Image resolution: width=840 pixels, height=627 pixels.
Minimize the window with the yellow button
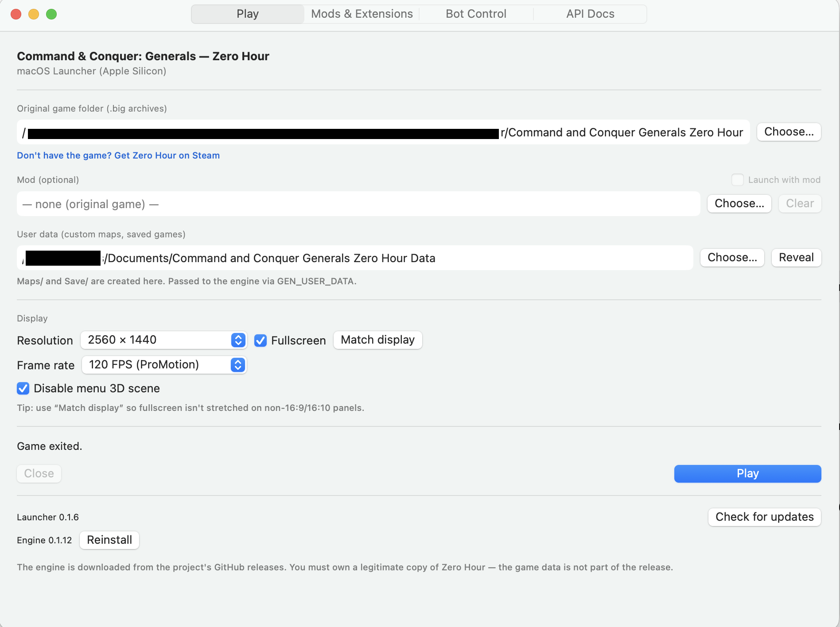(x=34, y=14)
